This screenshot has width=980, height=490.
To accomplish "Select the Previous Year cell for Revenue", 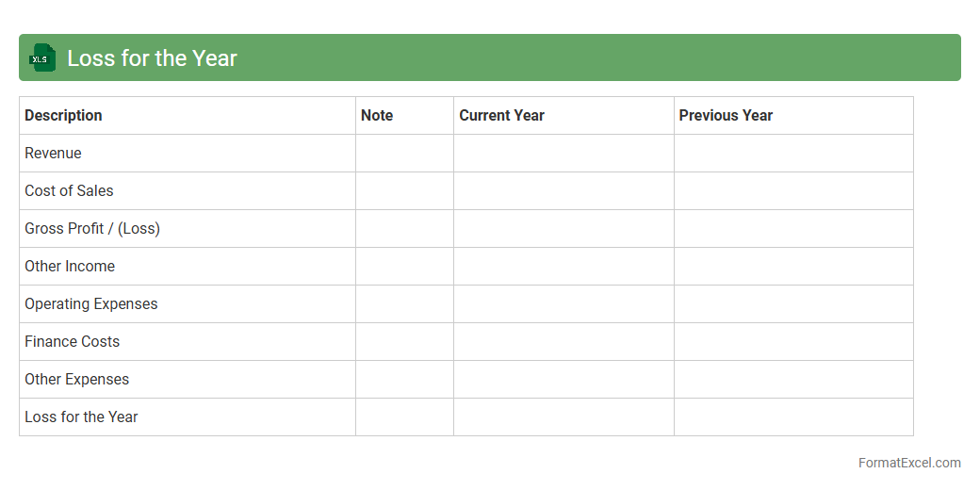I will click(793, 153).
